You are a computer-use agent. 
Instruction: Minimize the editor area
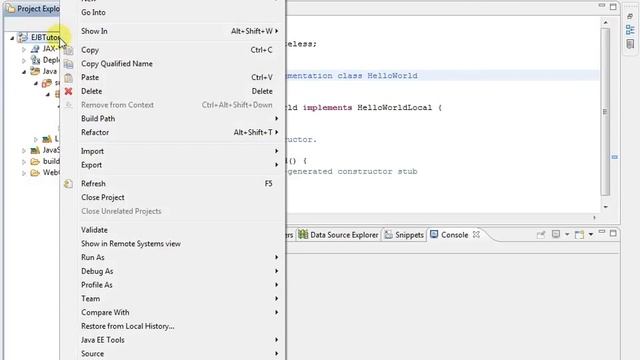tap(602, 6)
